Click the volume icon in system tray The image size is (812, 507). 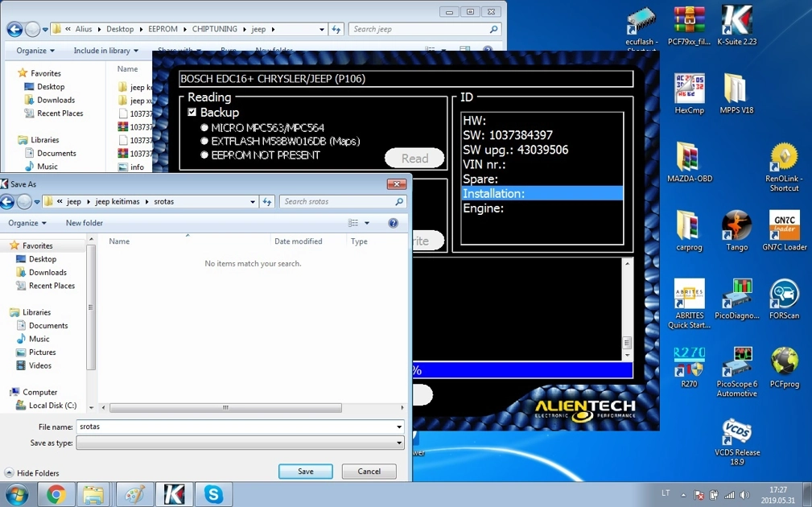744,495
